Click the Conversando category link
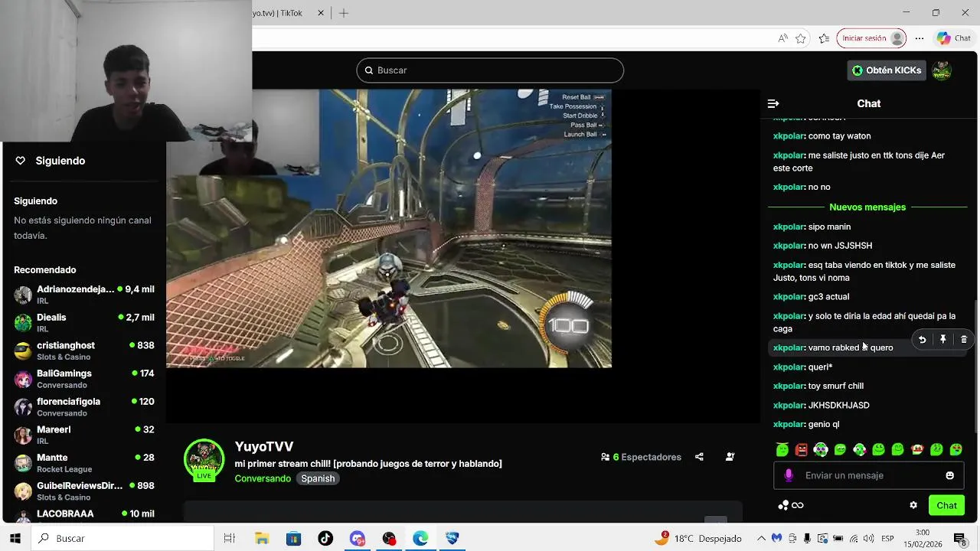Viewport: 980px width, 551px height. 263,478
